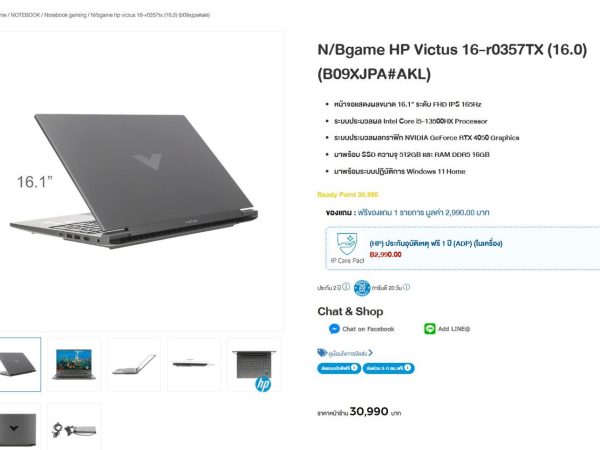Screen dimensions: 600x450
Task: Select the HP accident insurance ADP offer
Action: coord(436,243)
